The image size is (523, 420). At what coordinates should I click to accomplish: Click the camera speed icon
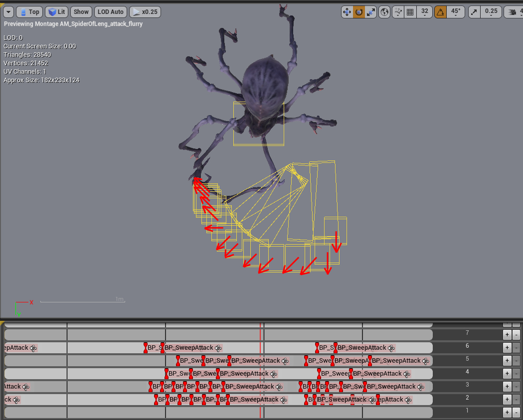pyautogui.click(x=513, y=12)
